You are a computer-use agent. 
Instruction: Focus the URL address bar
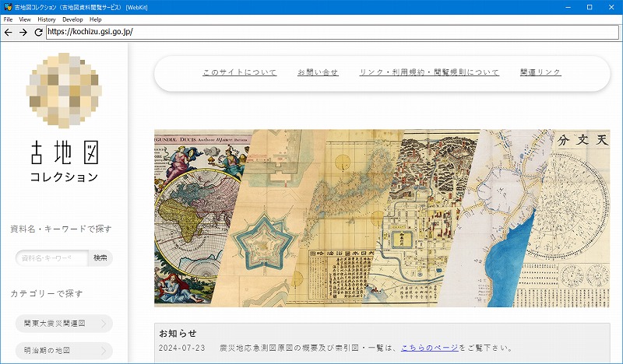click(x=333, y=32)
